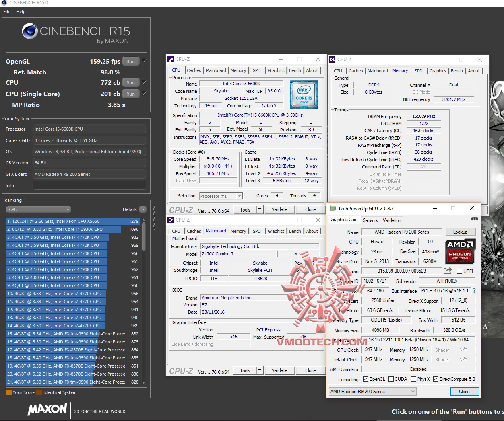Click the bus interface question mark icon
The width and height of the screenshot is (504, 421).
474,291
